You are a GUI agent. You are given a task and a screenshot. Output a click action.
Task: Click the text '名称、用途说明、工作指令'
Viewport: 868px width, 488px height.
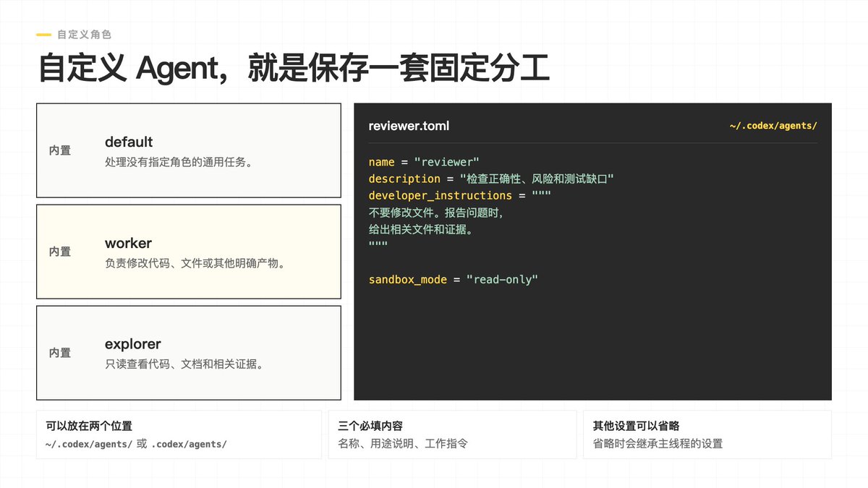[x=403, y=443]
